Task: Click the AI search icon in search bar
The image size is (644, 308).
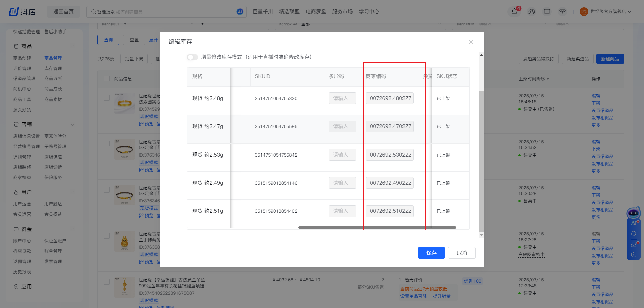Action: pos(239,12)
